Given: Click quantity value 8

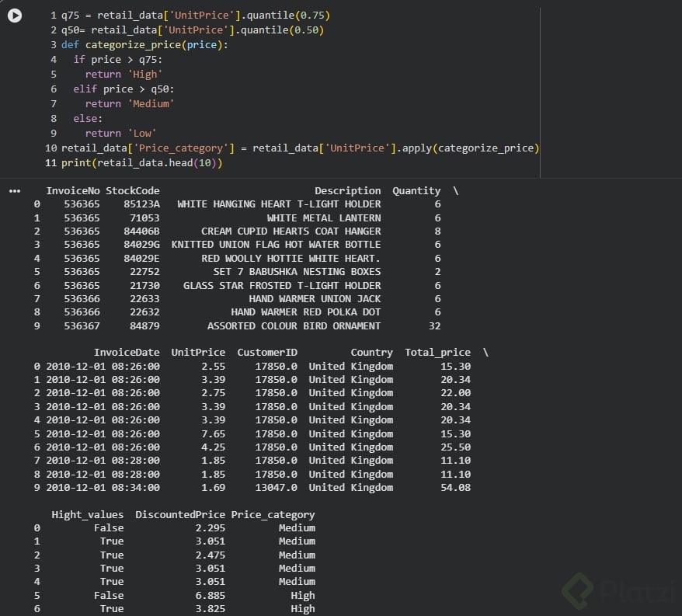Looking at the screenshot, I should (x=437, y=231).
